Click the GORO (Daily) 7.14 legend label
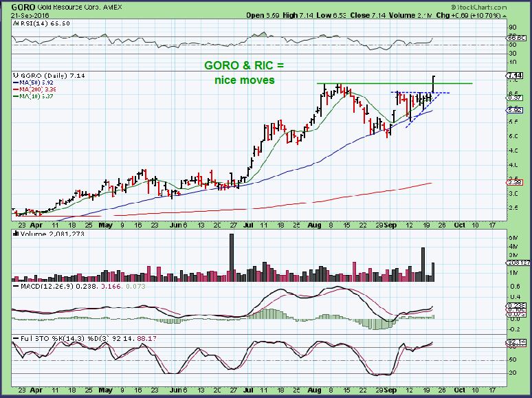This screenshot has width=532, height=398. click(x=52, y=76)
